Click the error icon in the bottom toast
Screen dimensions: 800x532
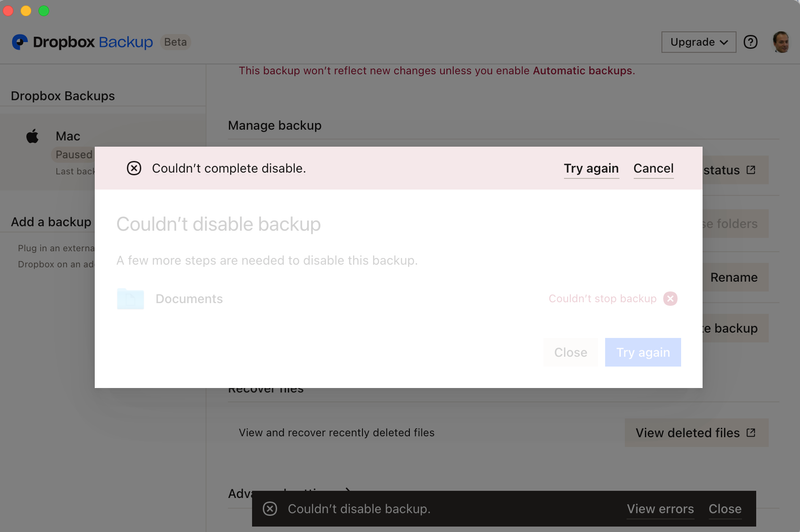point(270,509)
